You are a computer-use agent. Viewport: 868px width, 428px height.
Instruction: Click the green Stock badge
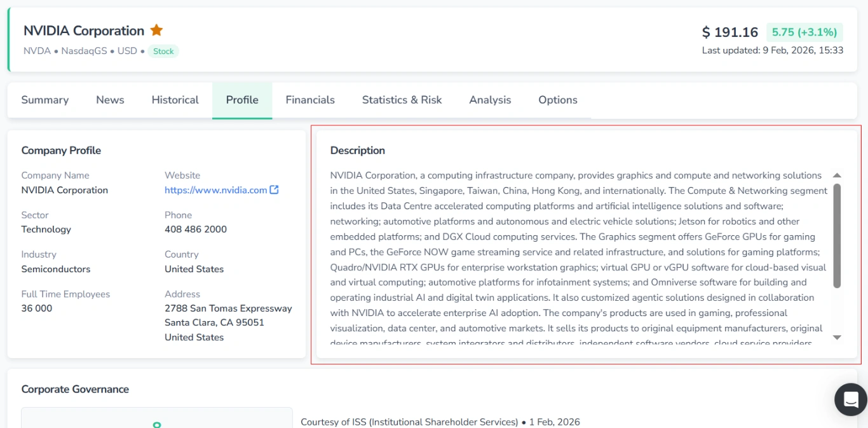pyautogui.click(x=163, y=51)
